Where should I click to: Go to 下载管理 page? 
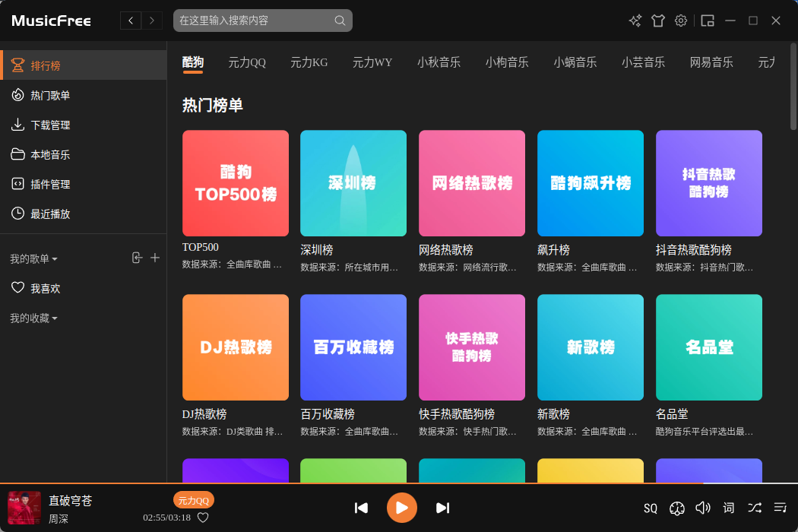(84, 125)
